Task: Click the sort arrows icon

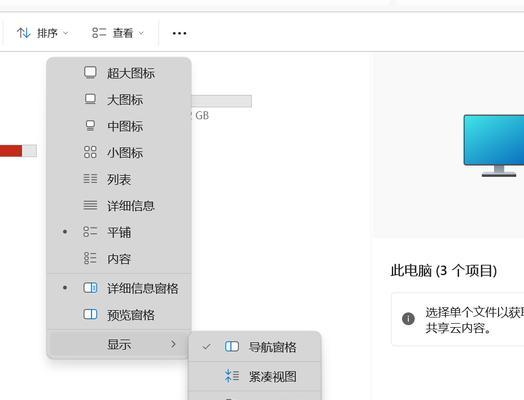Action: click(24, 33)
